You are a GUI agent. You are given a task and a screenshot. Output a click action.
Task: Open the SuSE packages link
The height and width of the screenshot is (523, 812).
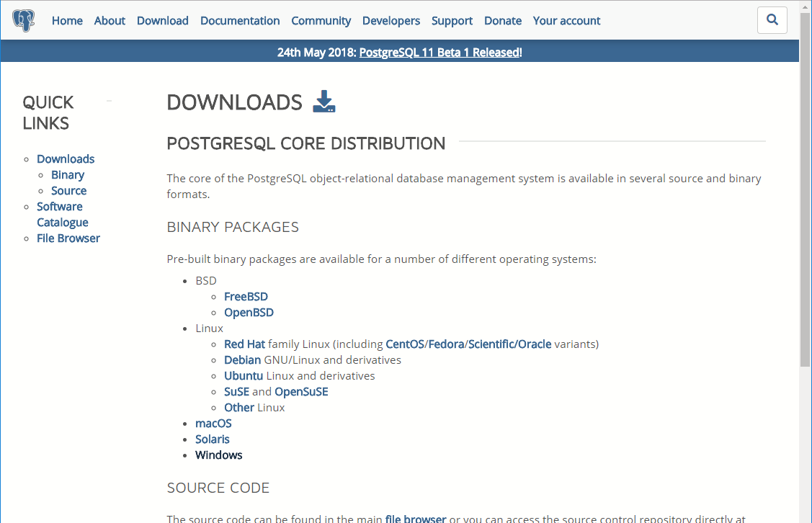pyautogui.click(x=236, y=392)
